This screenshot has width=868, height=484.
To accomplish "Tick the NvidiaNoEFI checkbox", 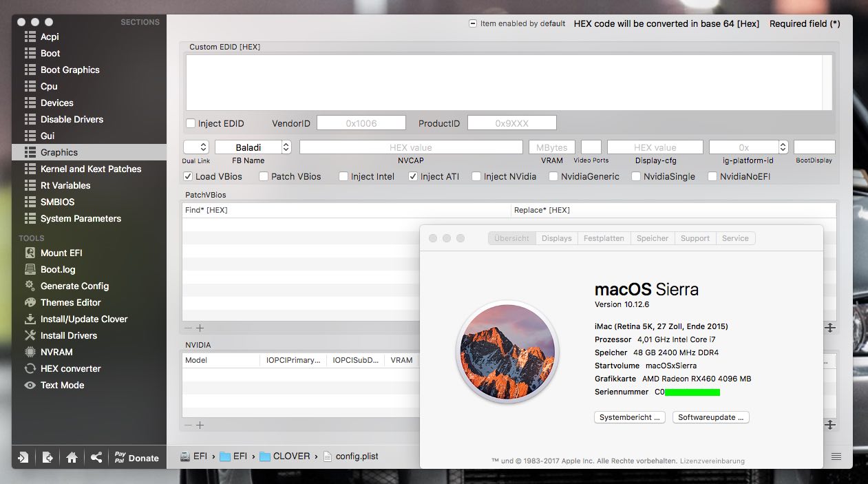I will [712, 176].
